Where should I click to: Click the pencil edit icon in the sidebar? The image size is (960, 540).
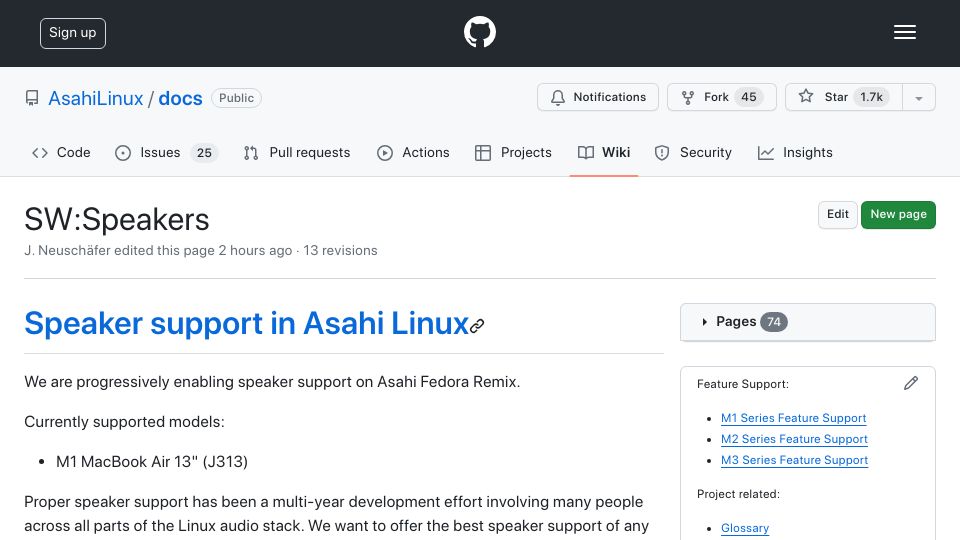tap(910, 383)
